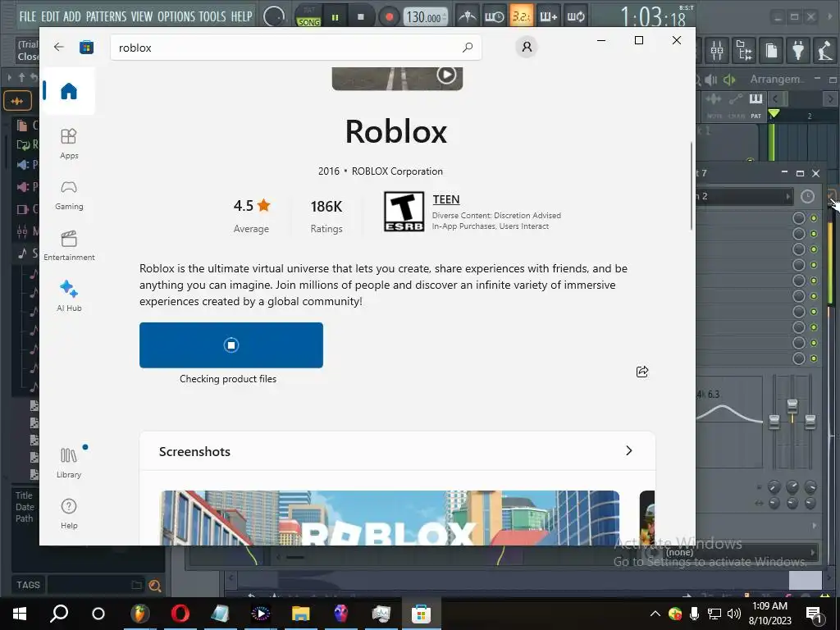Go to the Microsoft Store Home page
Viewport: 840px width, 630px height.
(69, 91)
